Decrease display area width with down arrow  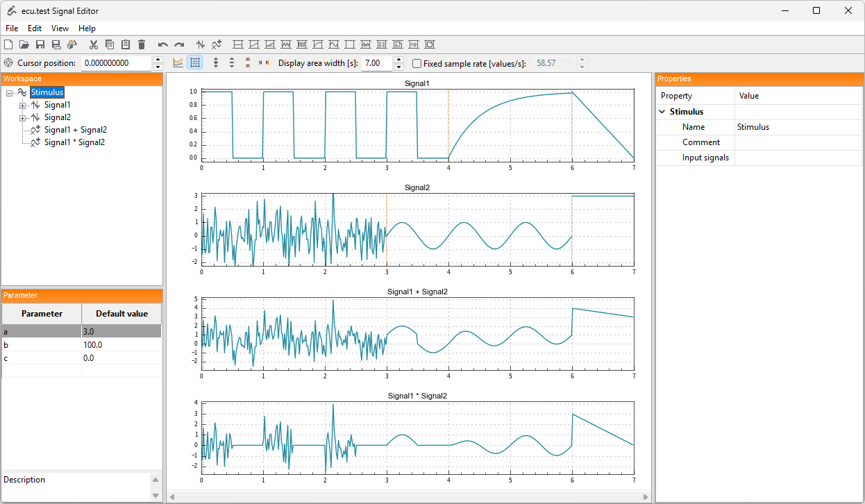coord(398,67)
